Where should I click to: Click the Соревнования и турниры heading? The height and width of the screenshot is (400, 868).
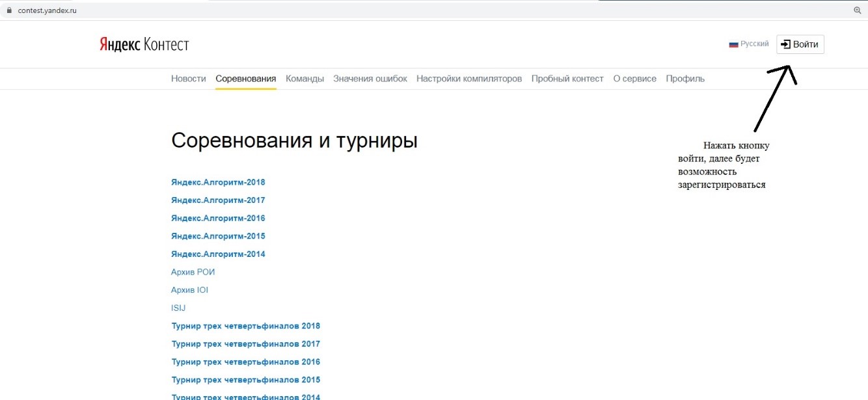coord(294,141)
